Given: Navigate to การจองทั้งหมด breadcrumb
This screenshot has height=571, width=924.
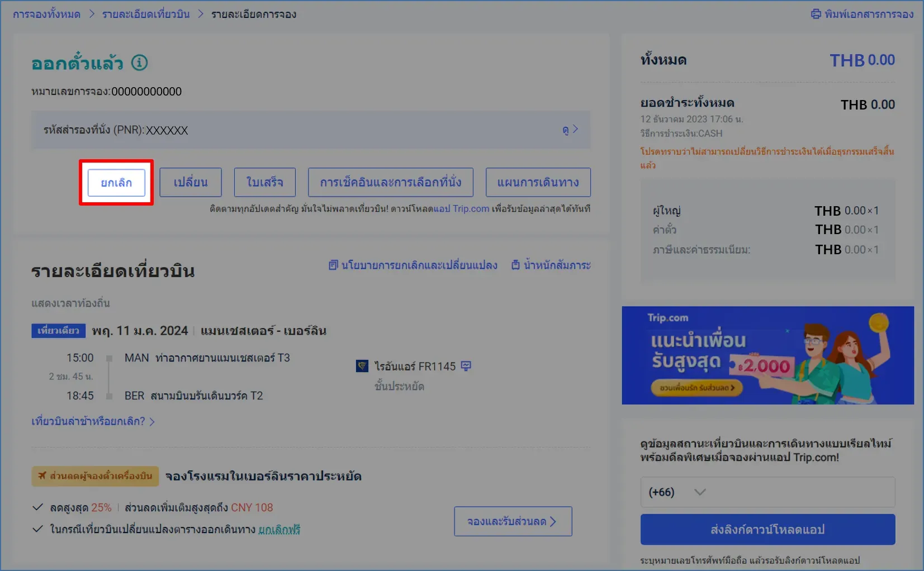Looking at the screenshot, I should 46,14.
